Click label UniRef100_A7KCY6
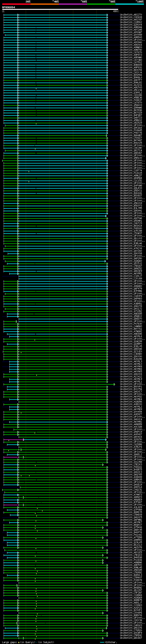The width and height of the screenshot is (146, 644). (x=131, y=248)
